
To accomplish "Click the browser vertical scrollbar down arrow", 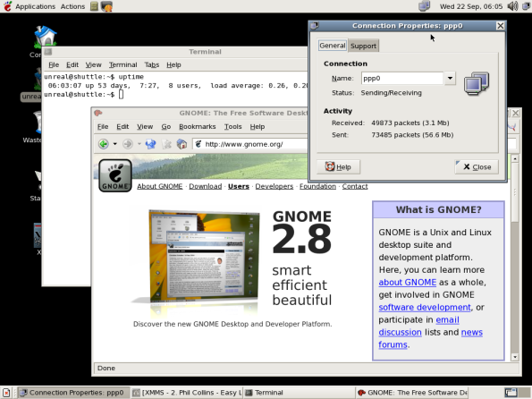I will (x=515, y=357).
